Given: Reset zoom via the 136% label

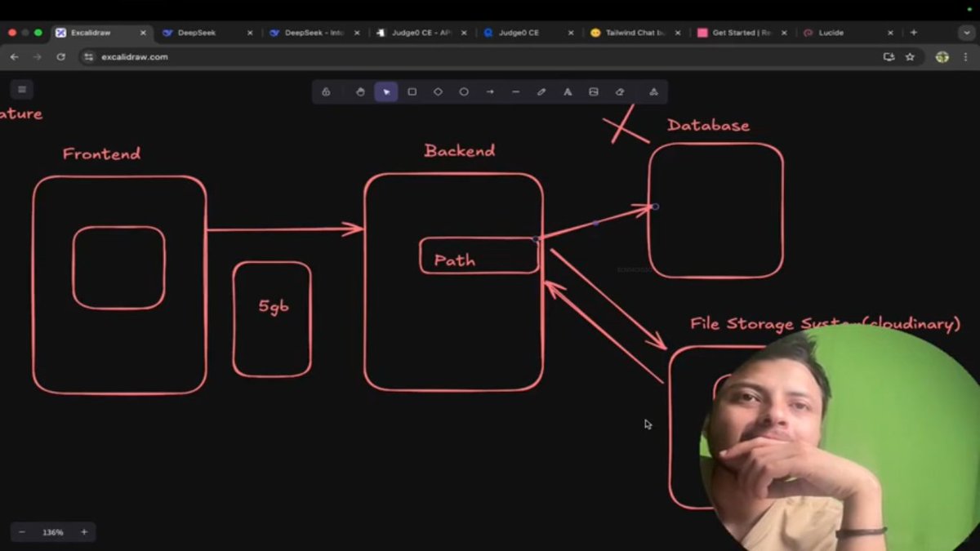Looking at the screenshot, I should coord(53,532).
